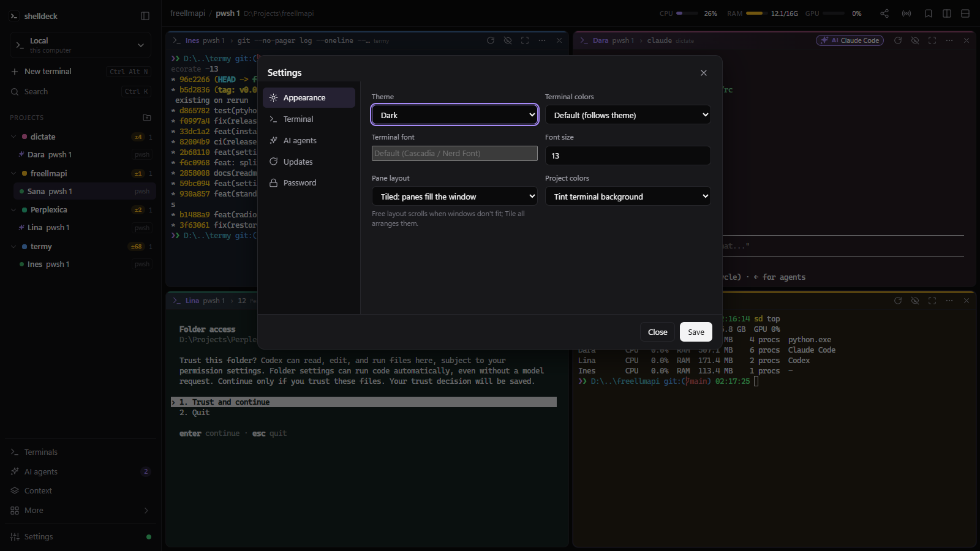Click the share icon in top bar

pyautogui.click(x=884, y=13)
